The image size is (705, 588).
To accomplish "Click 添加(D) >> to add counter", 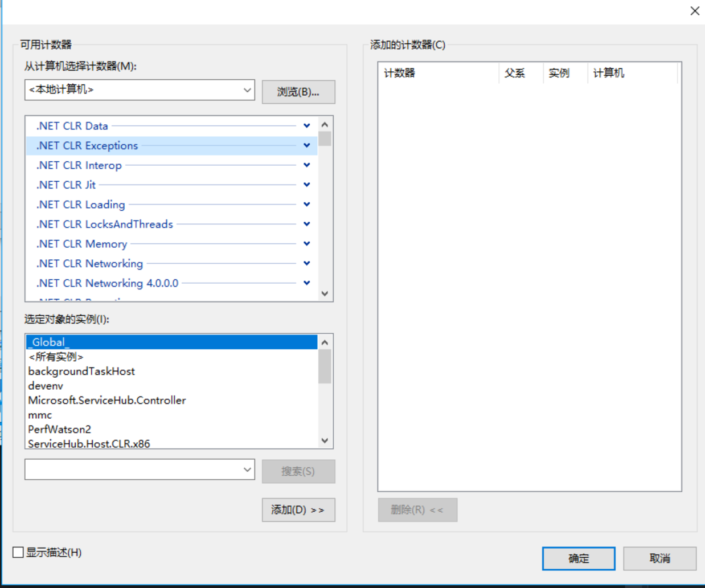I will point(298,510).
